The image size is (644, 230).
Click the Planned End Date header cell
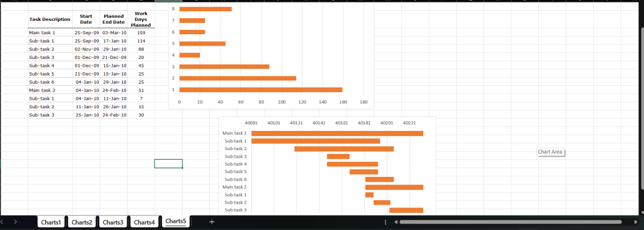tap(114, 19)
